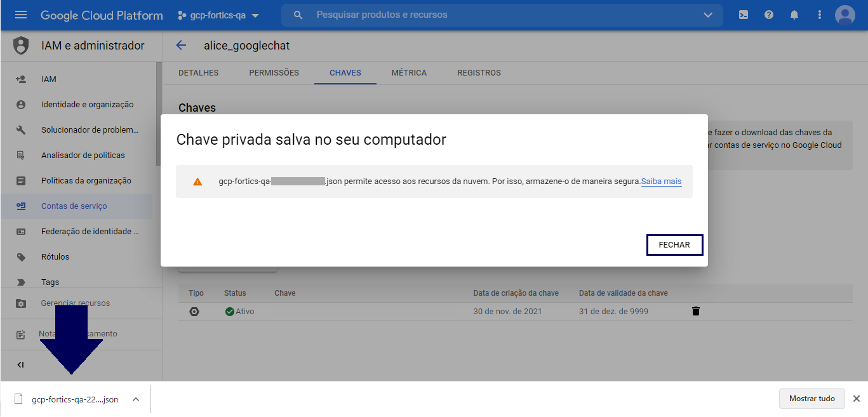The height and width of the screenshot is (417, 868).
Task: Switch to the MÉTRICA tab
Action: 410,73
